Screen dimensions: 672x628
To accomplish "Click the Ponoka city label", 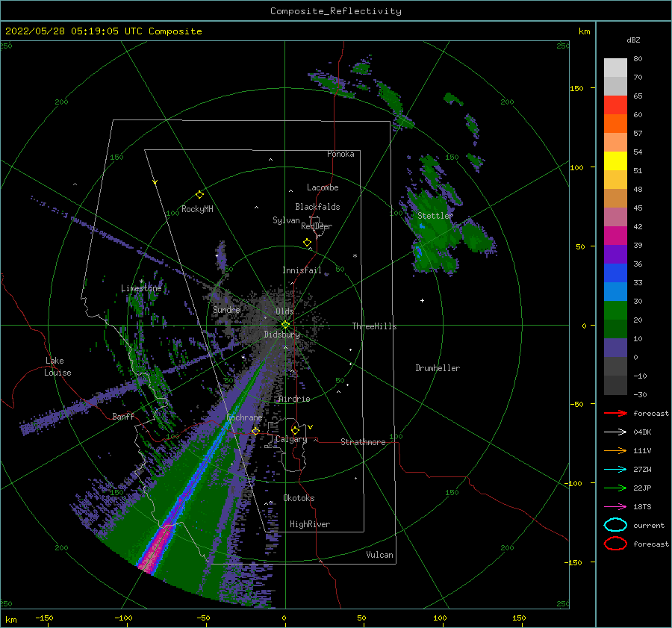I will point(340,154).
